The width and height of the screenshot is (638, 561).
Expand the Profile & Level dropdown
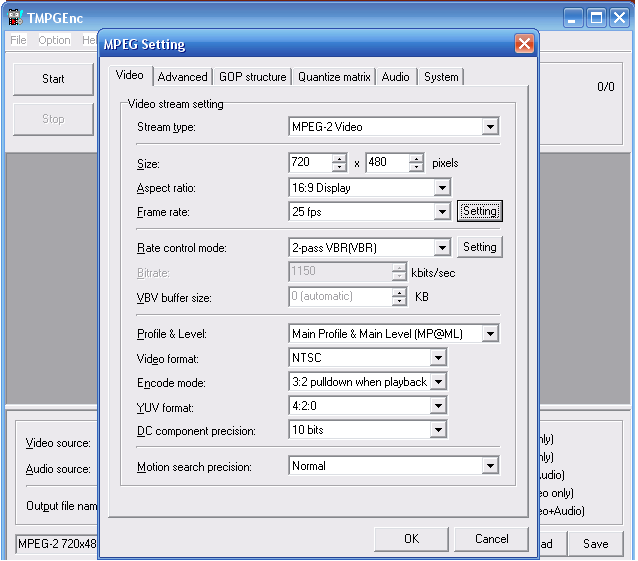tap(490, 334)
